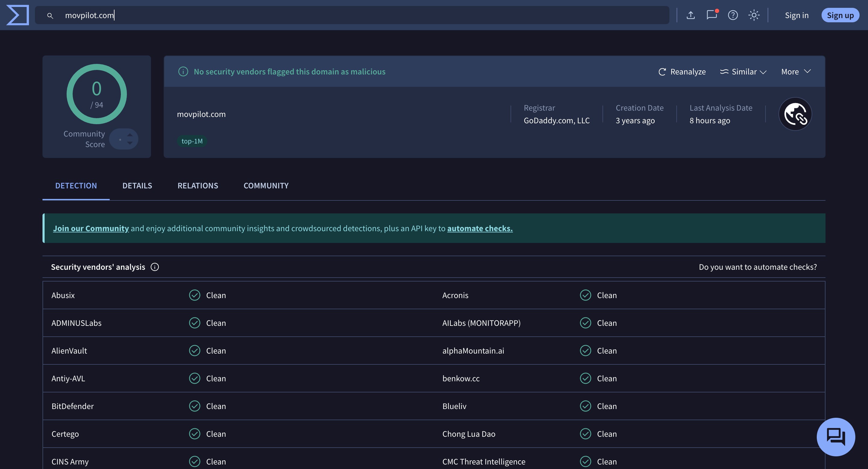Upvote the community score arrow
The image size is (868, 469).
pyautogui.click(x=130, y=135)
